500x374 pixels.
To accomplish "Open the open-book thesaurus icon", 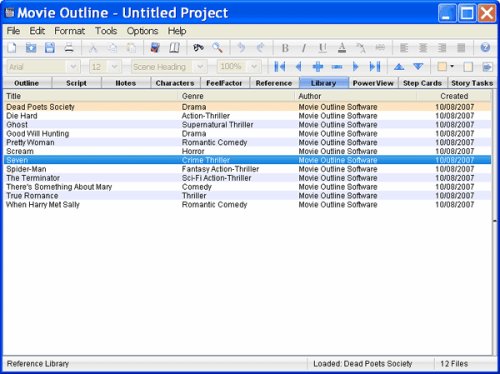I will pos(174,48).
